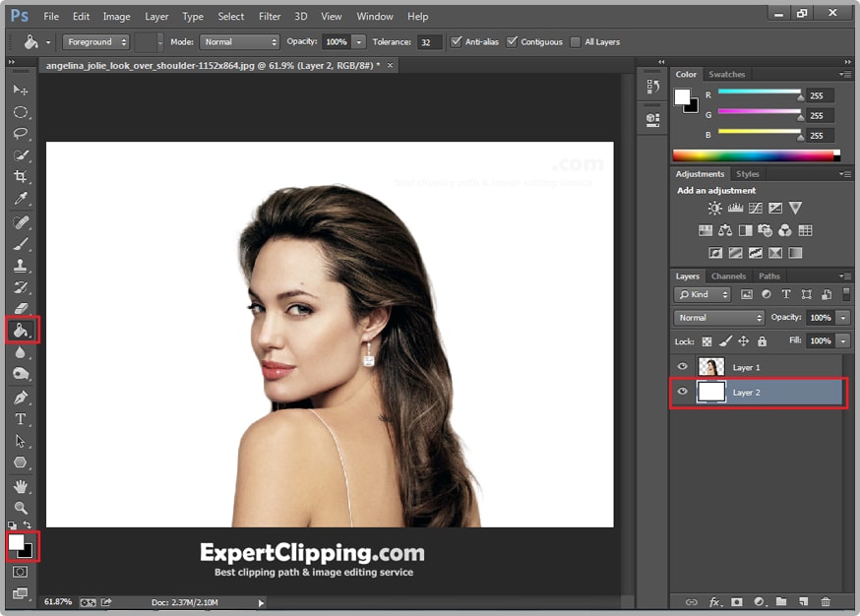
Task: Click the Create new layer icon
Action: click(803, 601)
